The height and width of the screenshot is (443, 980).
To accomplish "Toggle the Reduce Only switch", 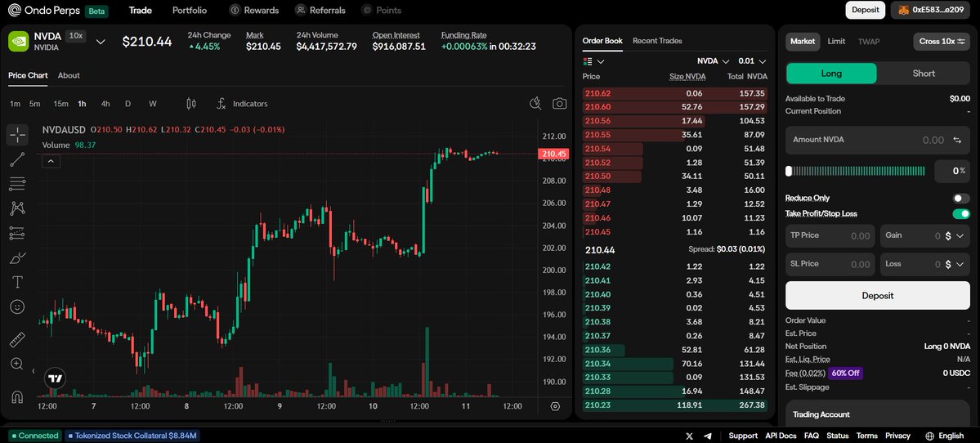I will coord(961,198).
